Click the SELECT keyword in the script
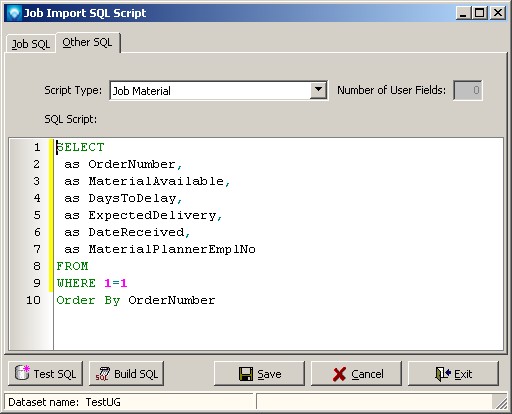This screenshot has width=512, height=414. pos(80,147)
